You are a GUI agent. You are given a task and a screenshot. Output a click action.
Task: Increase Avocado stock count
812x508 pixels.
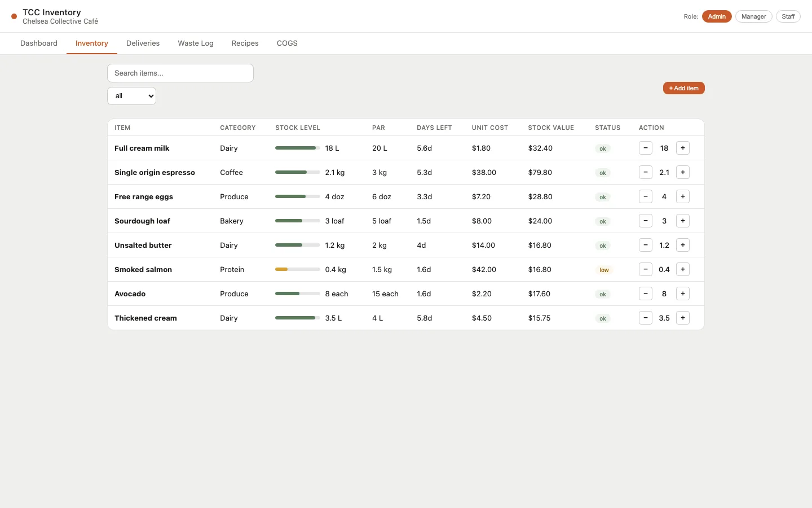click(x=683, y=294)
